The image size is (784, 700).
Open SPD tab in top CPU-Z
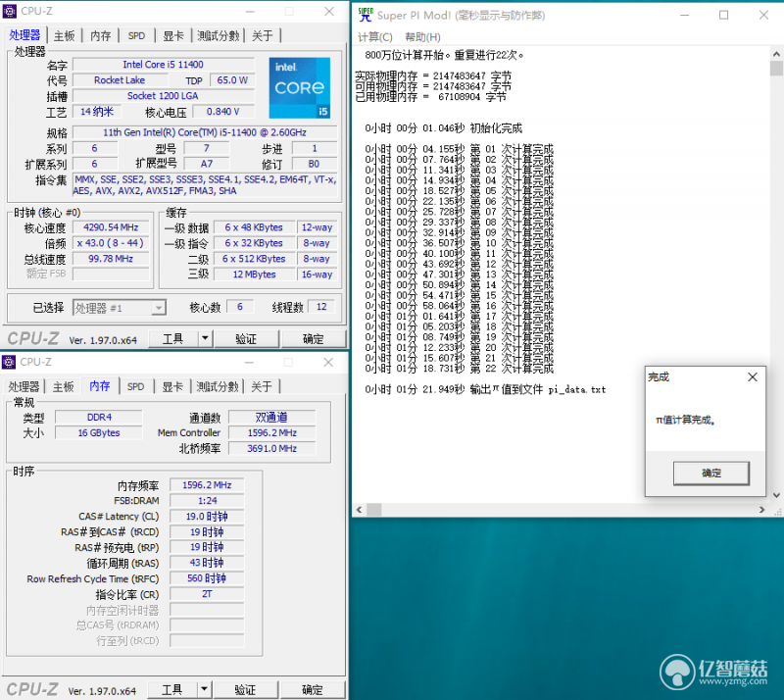[136, 36]
